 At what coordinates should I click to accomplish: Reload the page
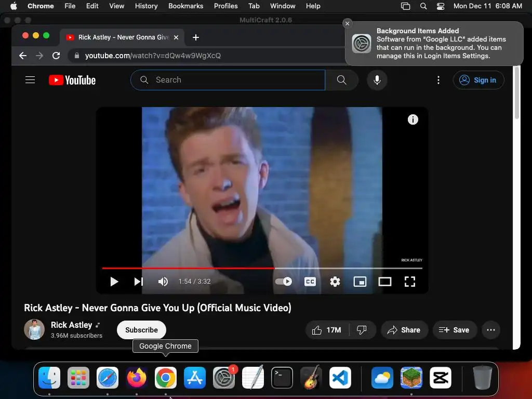(x=56, y=56)
